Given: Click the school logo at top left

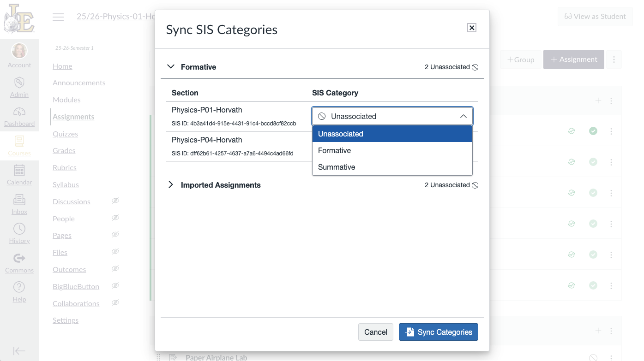Looking at the screenshot, I should point(19,18).
